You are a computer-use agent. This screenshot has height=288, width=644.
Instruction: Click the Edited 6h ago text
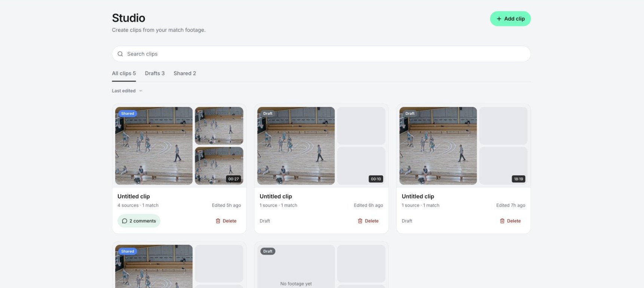[369, 205]
